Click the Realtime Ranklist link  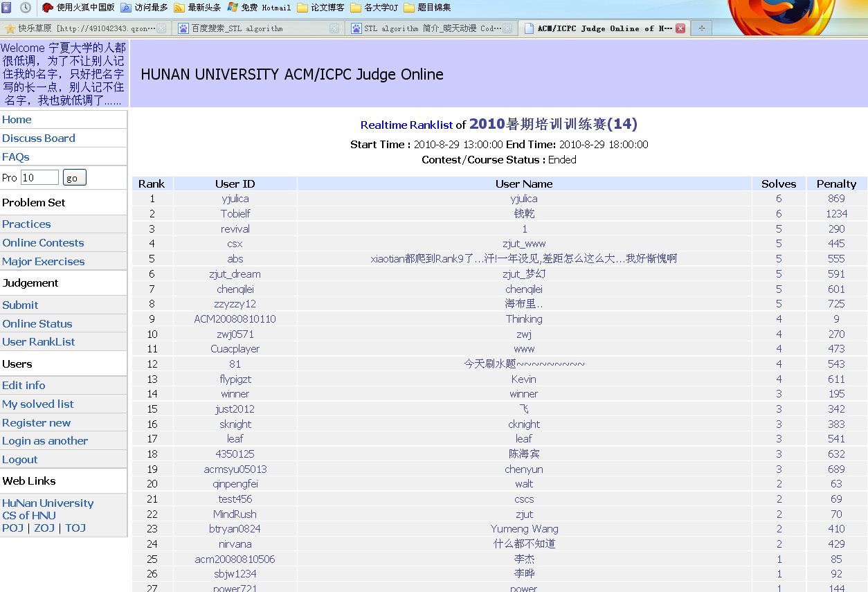[406, 125]
